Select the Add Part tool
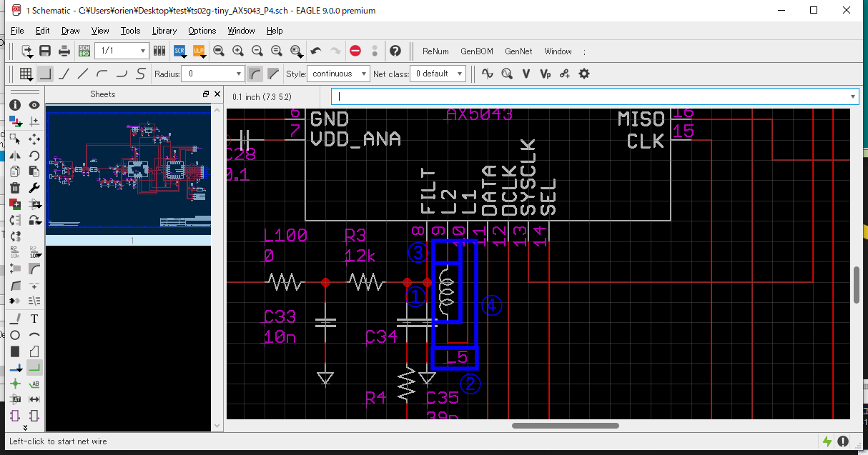 click(x=15, y=204)
